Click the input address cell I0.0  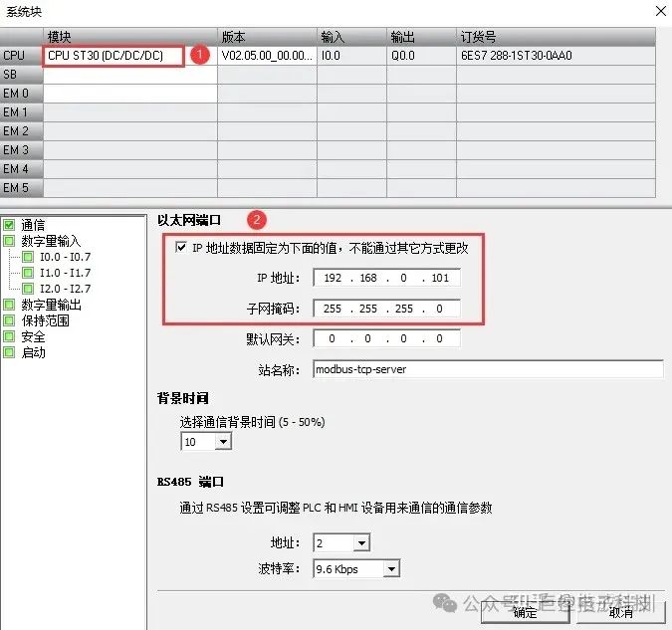tap(351, 56)
